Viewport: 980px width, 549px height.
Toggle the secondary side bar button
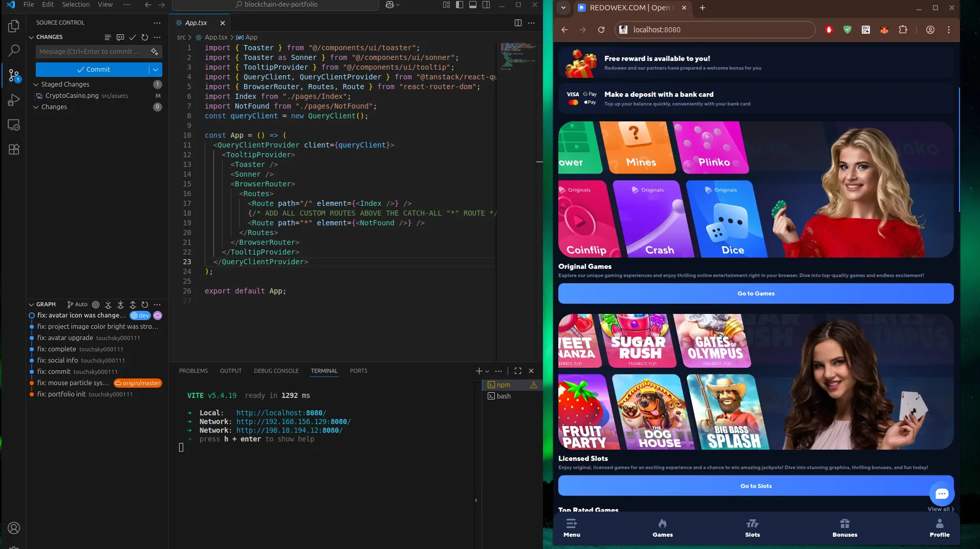tap(486, 5)
